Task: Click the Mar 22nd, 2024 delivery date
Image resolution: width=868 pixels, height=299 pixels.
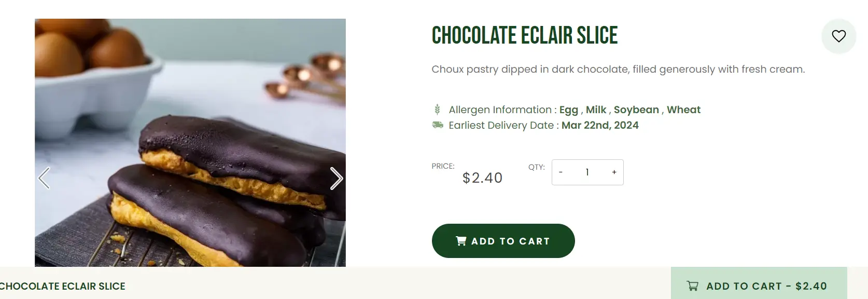Action: point(600,125)
